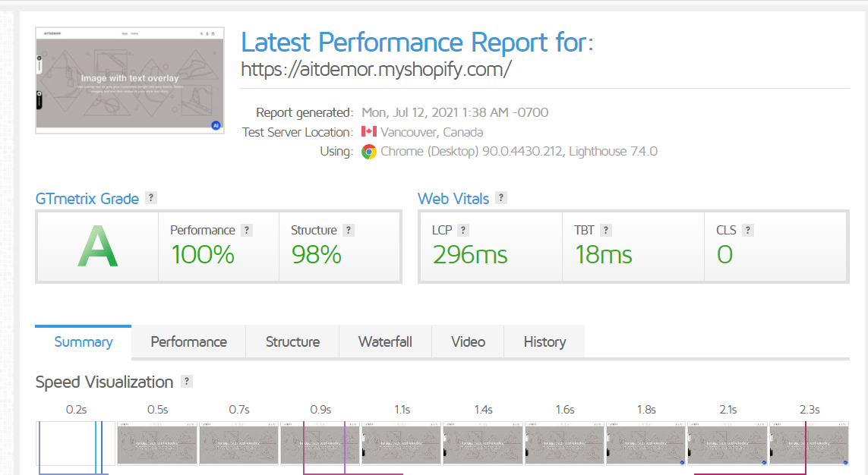Open the aitdemor.myshopify.com URL link
Viewport: 868px width, 475px height.
tap(376, 69)
